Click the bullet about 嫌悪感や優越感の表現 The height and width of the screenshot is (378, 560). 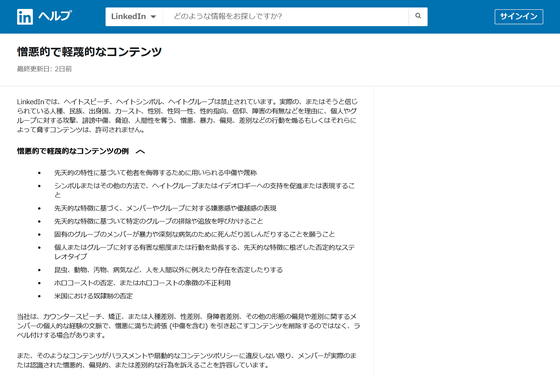pos(165,208)
